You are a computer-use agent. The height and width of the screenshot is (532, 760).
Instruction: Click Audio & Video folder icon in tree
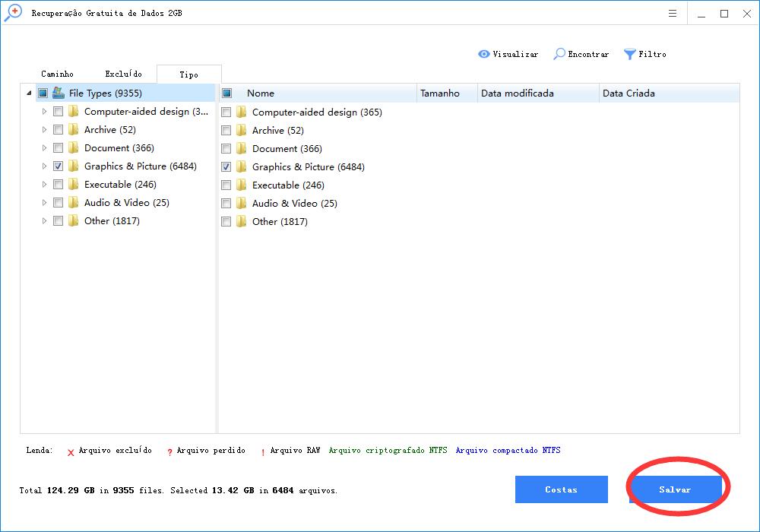pyautogui.click(x=74, y=202)
